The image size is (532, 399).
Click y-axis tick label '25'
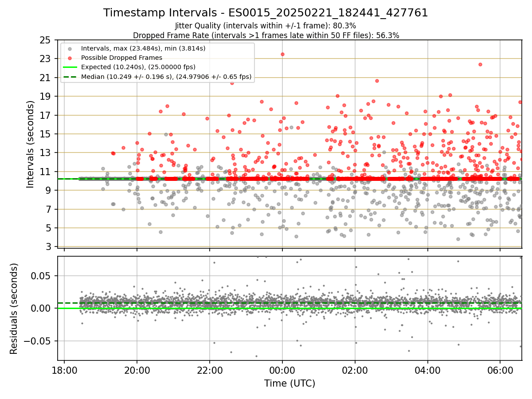[45, 40]
